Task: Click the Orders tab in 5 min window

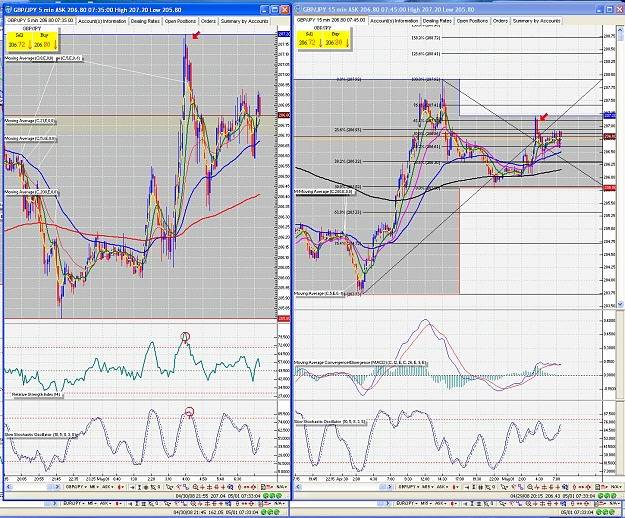Action: [x=208, y=21]
